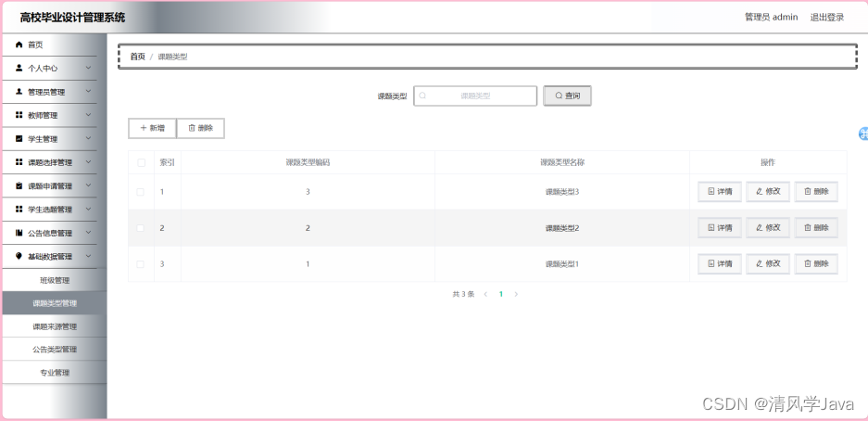Open 公告类型管理 submenu item
The height and width of the screenshot is (421, 868).
pos(55,349)
